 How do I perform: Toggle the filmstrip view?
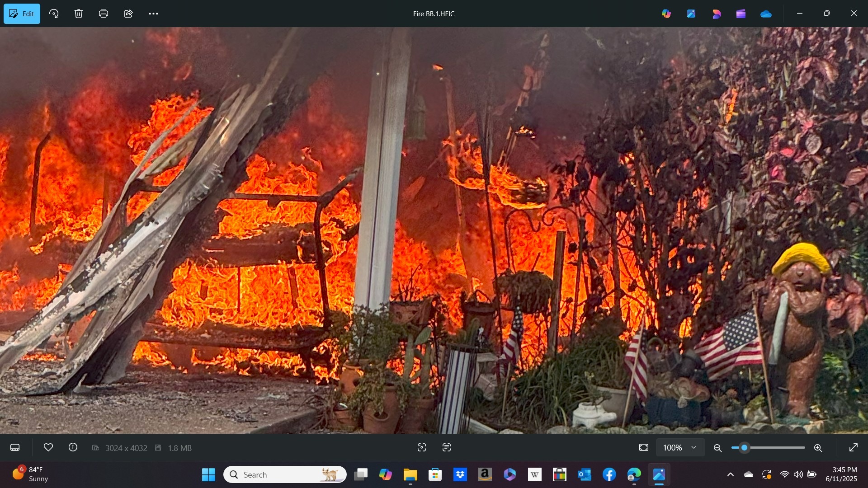click(x=15, y=448)
